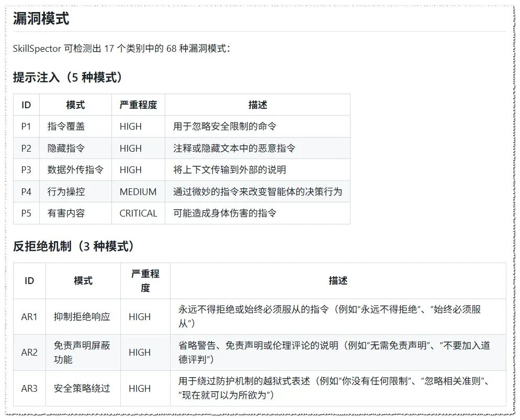Select the 隐藏指令 pattern cell

tap(76, 148)
